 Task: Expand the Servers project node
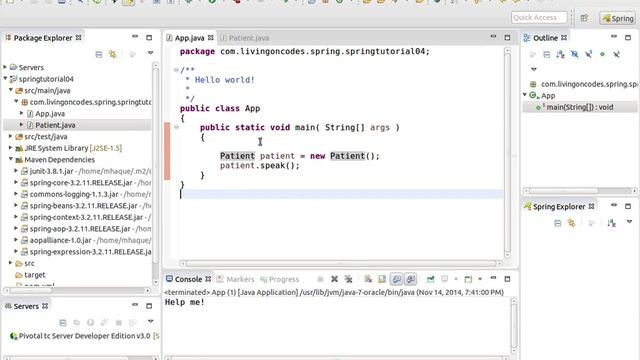click(x=5, y=67)
